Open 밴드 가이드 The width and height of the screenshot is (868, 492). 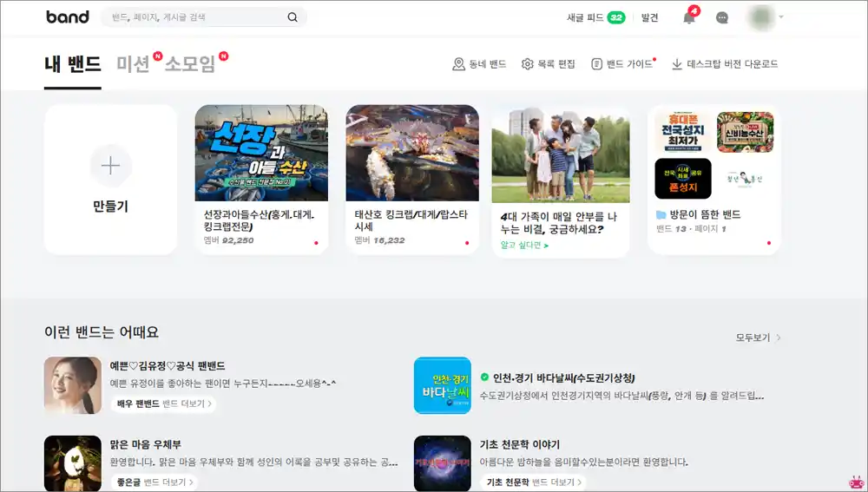coord(621,64)
